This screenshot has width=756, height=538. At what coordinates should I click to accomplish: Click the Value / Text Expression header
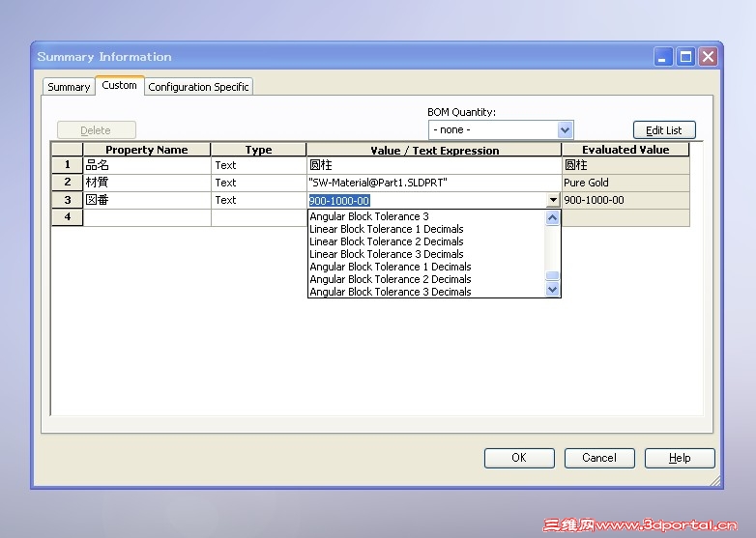point(434,150)
